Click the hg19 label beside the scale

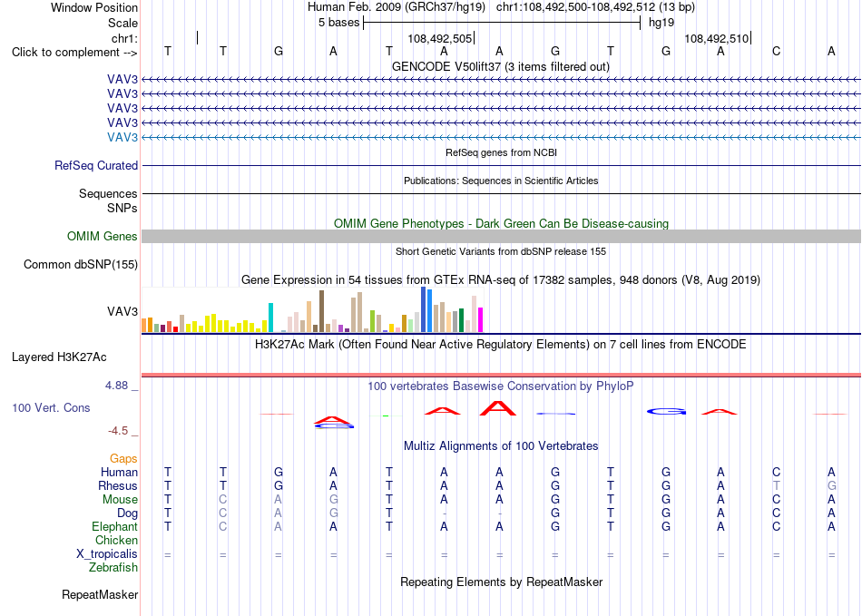[661, 23]
